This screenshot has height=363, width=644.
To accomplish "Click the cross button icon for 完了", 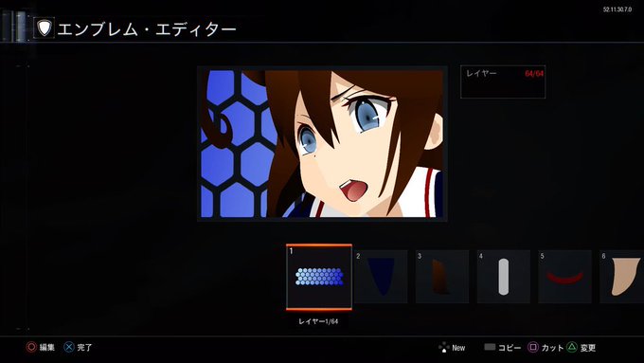I will pos(69,347).
